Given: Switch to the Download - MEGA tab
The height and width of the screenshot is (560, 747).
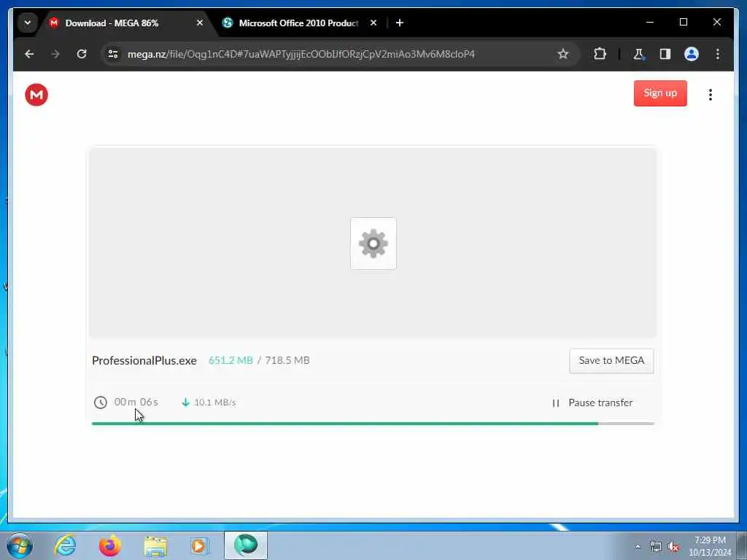Looking at the screenshot, I should click(125, 23).
